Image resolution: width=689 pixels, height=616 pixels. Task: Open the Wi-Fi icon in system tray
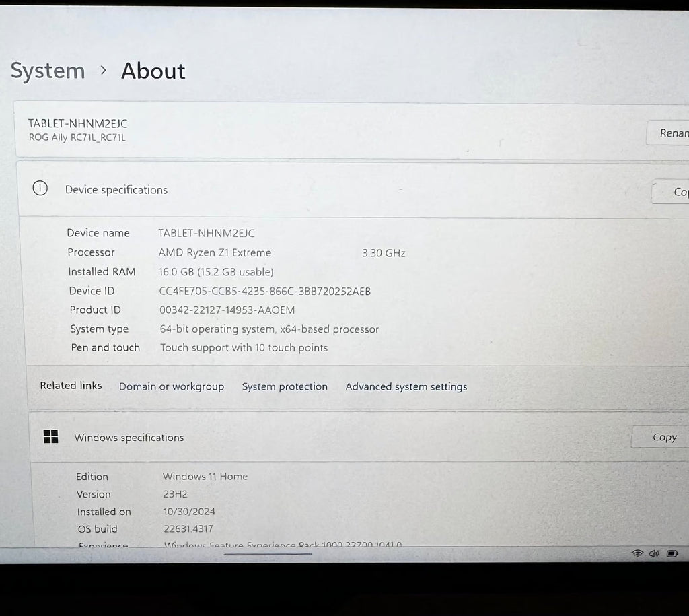click(637, 553)
